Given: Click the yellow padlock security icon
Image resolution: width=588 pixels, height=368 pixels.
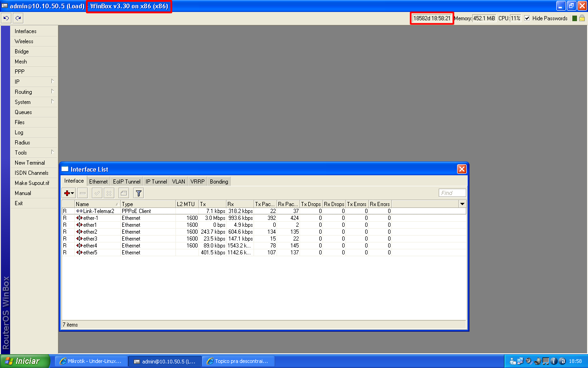Looking at the screenshot, I should point(582,18).
